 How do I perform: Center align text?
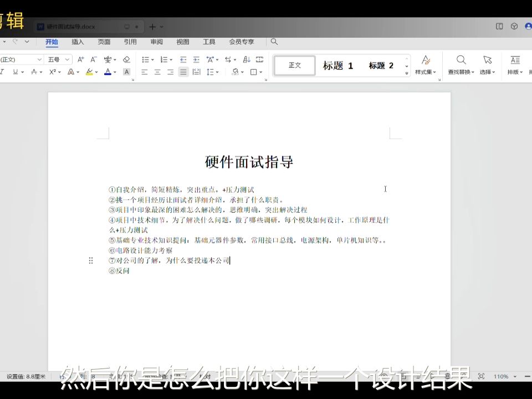157,72
